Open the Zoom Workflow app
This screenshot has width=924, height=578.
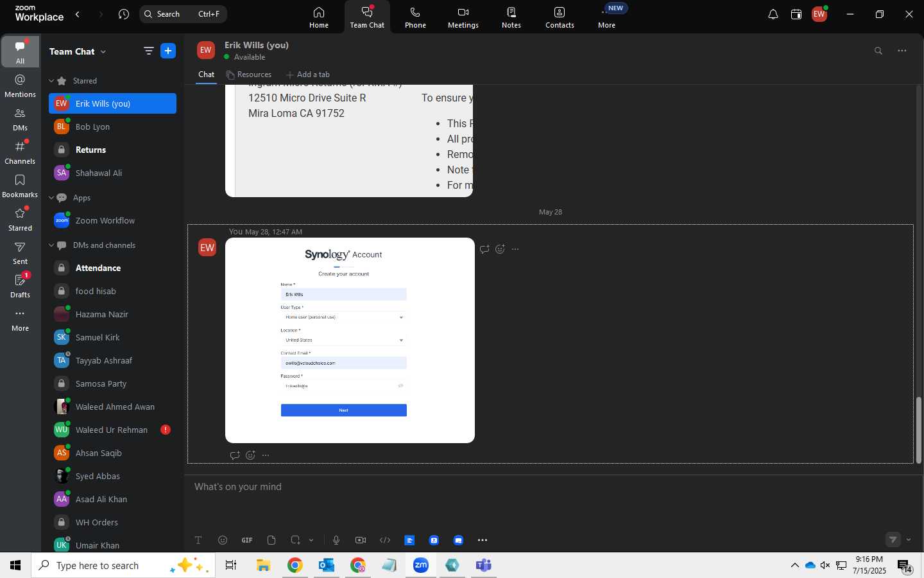point(112,220)
